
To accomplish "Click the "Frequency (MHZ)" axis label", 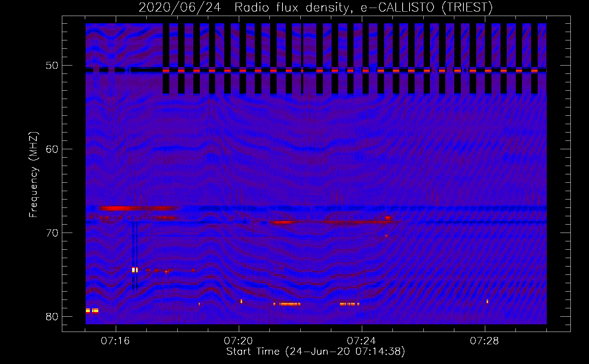I will (x=33, y=175).
